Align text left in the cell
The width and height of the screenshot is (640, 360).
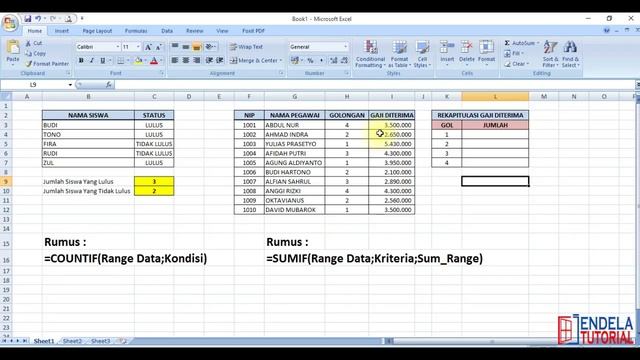(175, 60)
